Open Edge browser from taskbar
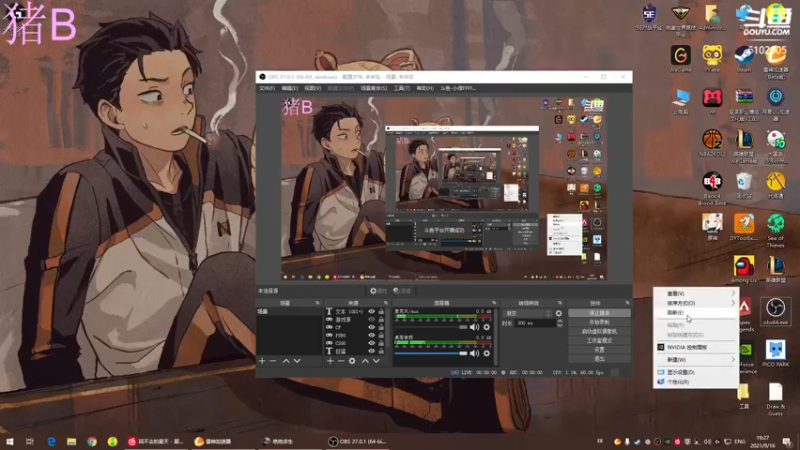Image resolution: width=800 pixels, height=450 pixels. pyautogui.click(x=52, y=441)
